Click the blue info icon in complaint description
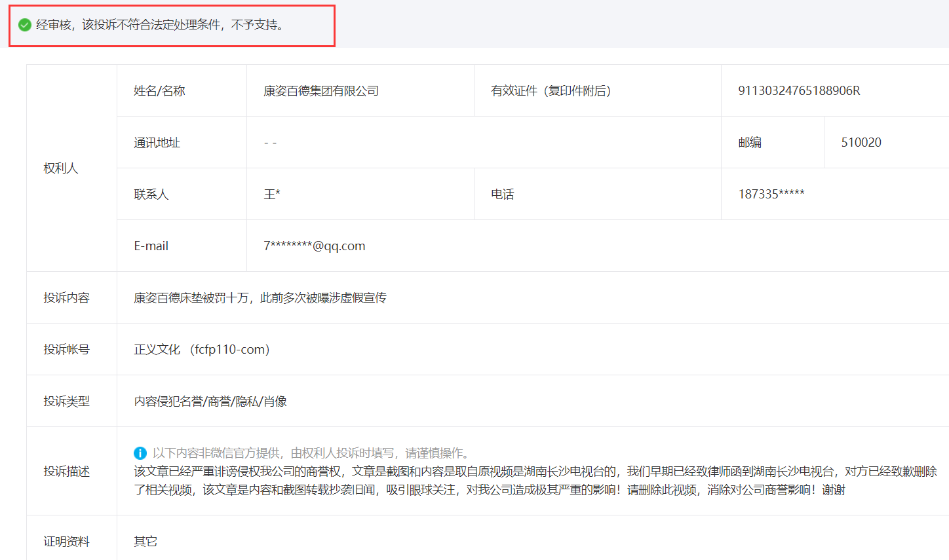Viewport: 949px width, 560px height. [140, 453]
